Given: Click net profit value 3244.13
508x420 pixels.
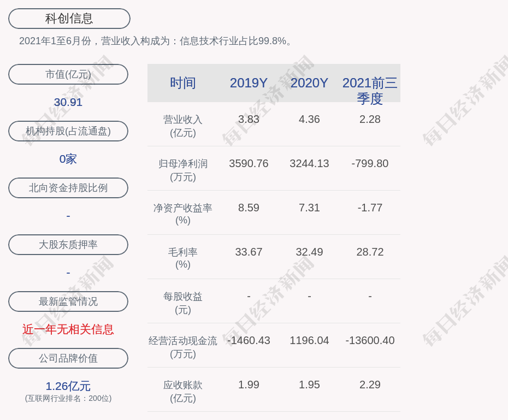Looking at the screenshot, I should (309, 163).
